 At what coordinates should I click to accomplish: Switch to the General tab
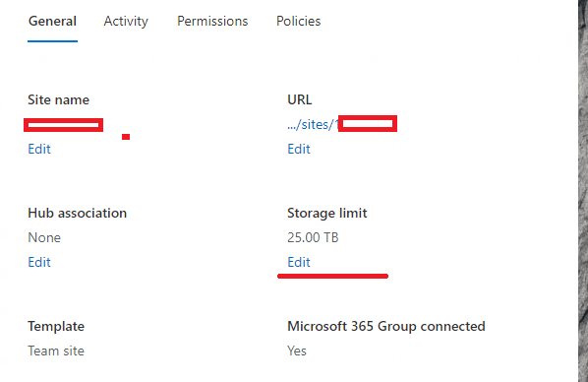(x=52, y=21)
